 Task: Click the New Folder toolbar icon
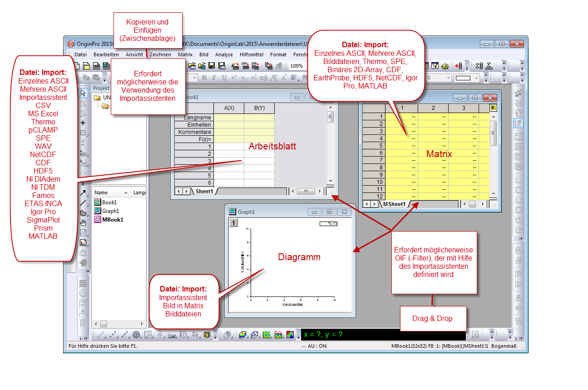[x=86, y=66]
